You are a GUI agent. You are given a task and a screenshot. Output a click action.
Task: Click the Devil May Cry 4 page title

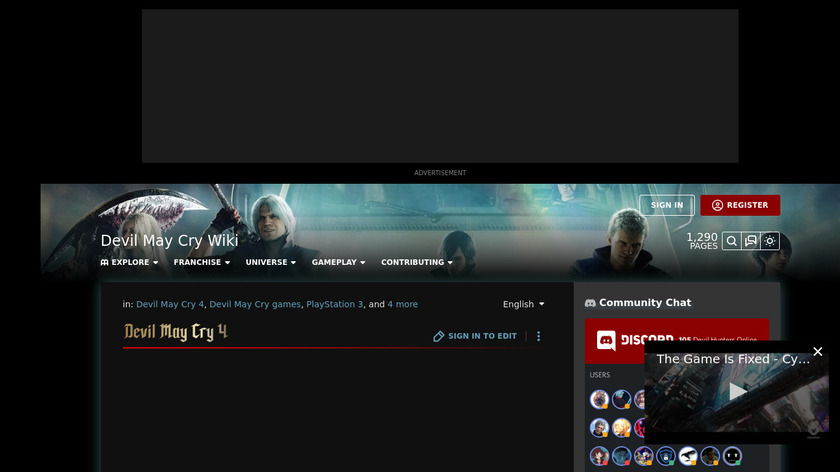tap(176, 332)
